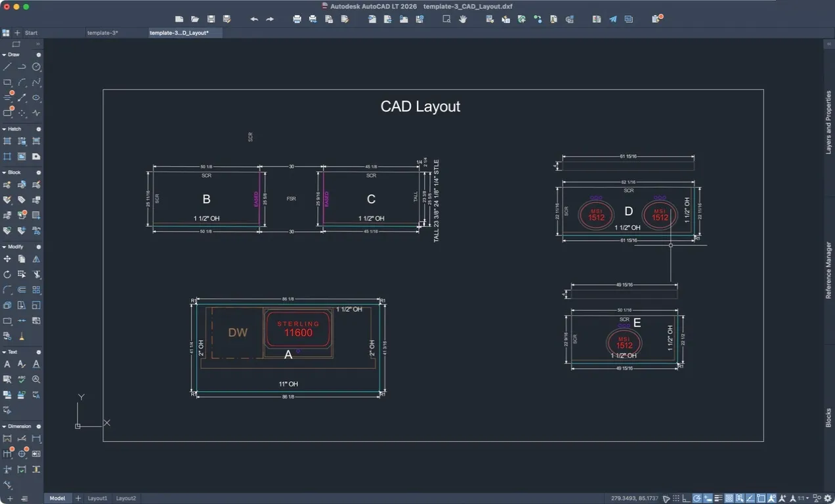
Task: Click the drawing tabs grid overview button
Action: (6, 33)
